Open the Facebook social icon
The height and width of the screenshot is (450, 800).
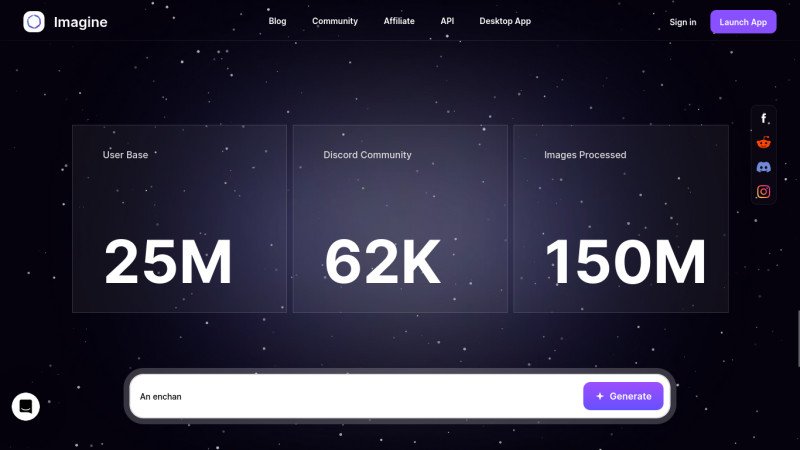coord(763,119)
